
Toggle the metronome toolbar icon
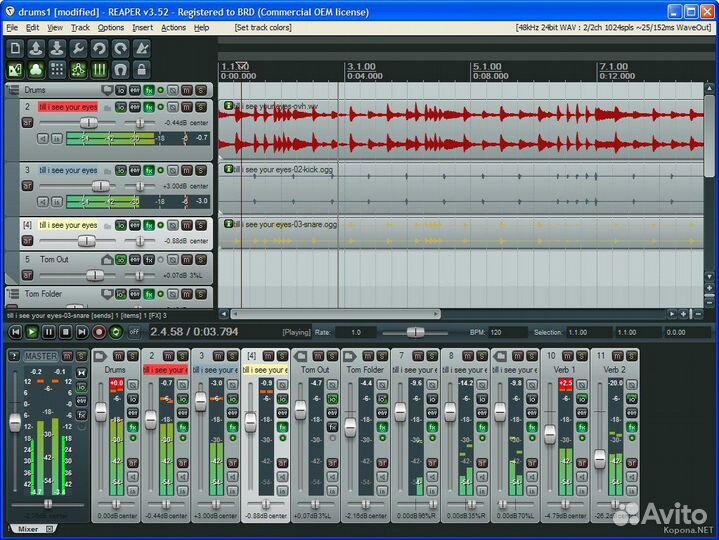(x=142, y=48)
